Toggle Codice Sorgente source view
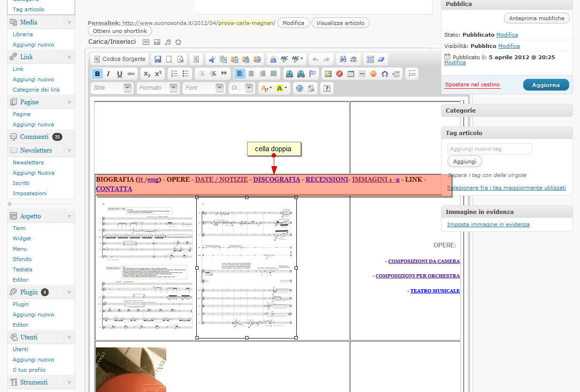 [x=120, y=59]
